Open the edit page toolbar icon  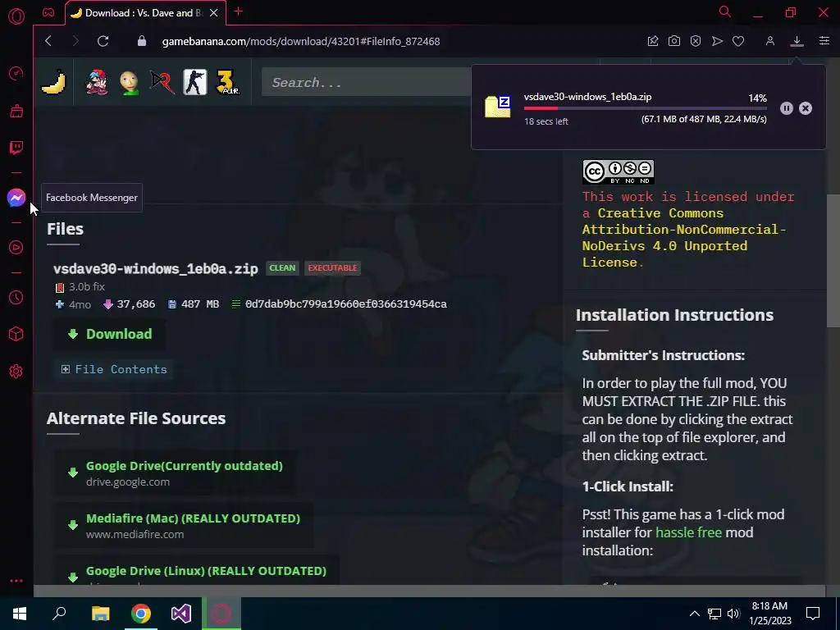tap(652, 41)
